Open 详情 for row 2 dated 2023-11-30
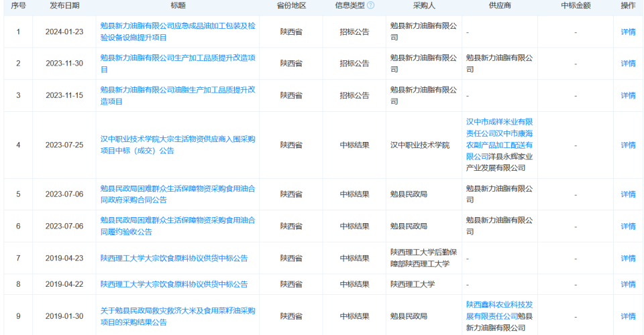Image resolution: width=644 pixels, height=335 pixels. [x=628, y=63]
